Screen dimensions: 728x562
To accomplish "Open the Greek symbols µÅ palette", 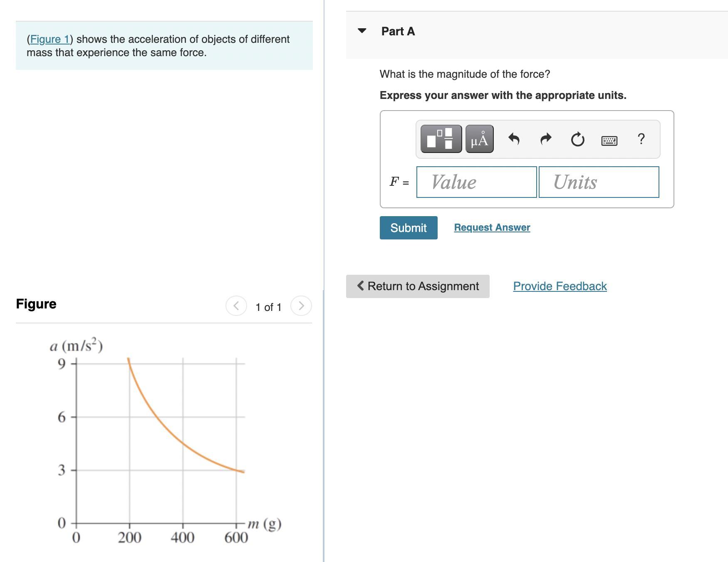I will (x=479, y=139).
